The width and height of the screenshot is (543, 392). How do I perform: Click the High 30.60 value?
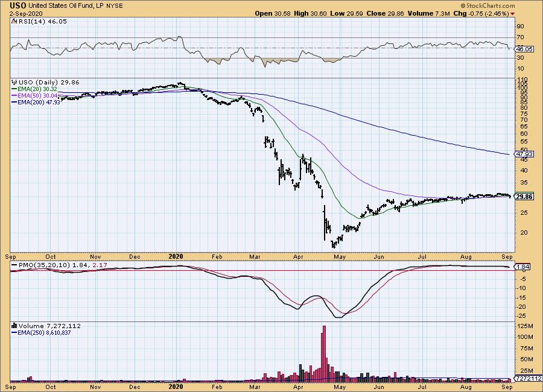pos(310,13)
